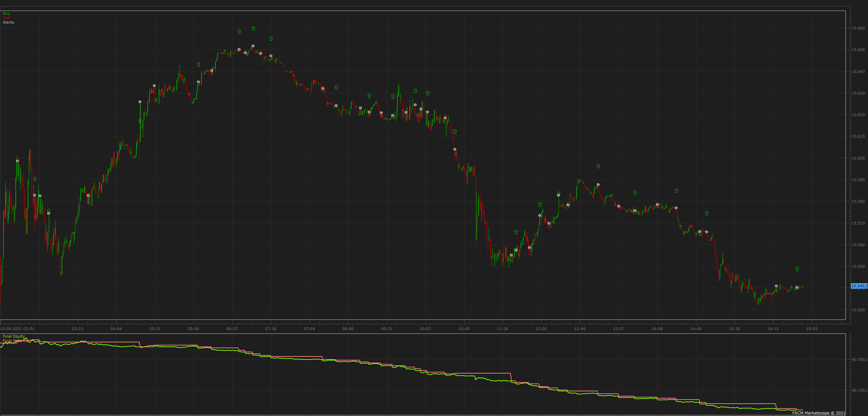
Task: Click the 40.750 equity axis label
Action: (859, 360)
